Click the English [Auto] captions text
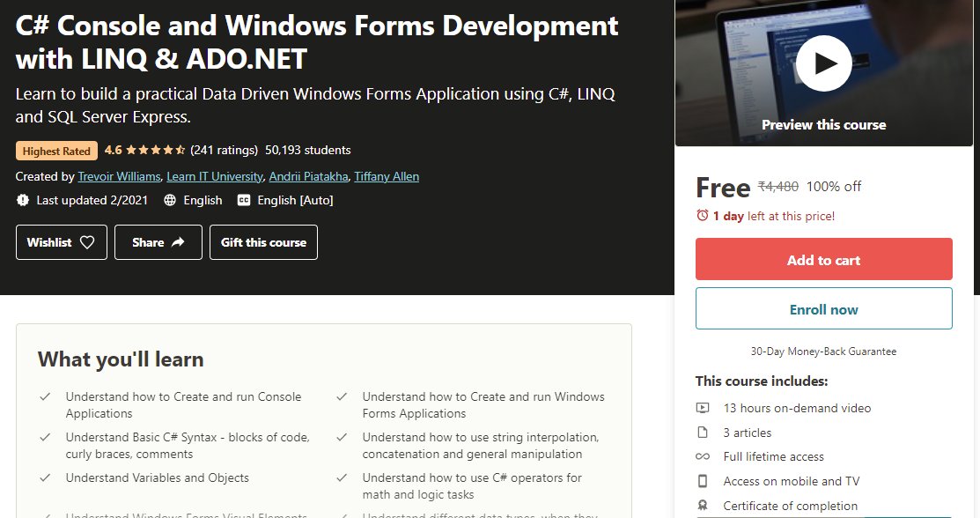980x518 pixels. (x=295, y=200)
